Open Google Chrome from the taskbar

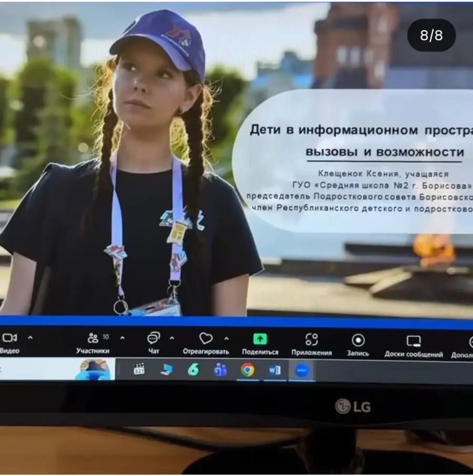pyautogui.click(x=248, y=370)
